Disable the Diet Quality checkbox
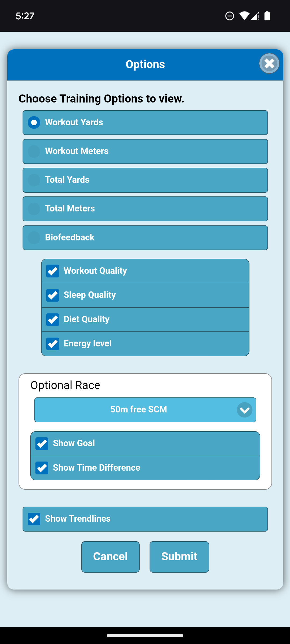This screenshot has height=644, width=290. tap(53, 320)
